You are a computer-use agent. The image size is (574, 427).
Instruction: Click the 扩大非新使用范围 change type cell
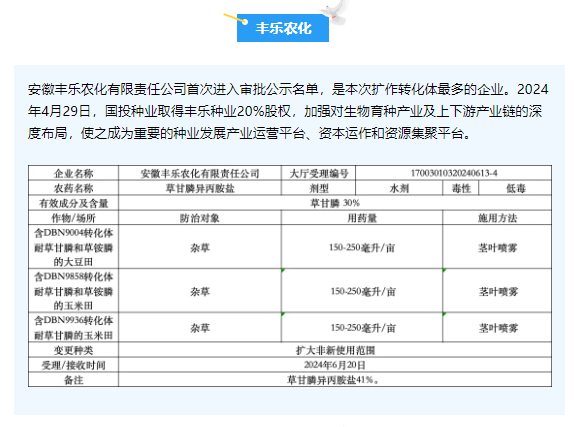click(335, 350)
